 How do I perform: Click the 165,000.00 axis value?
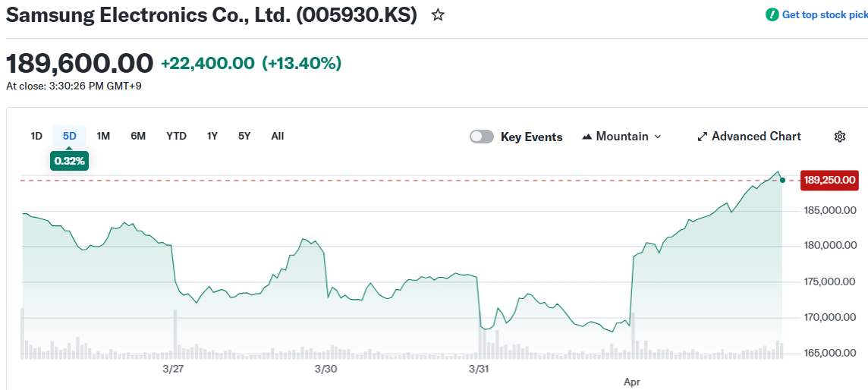pos(829,353)
